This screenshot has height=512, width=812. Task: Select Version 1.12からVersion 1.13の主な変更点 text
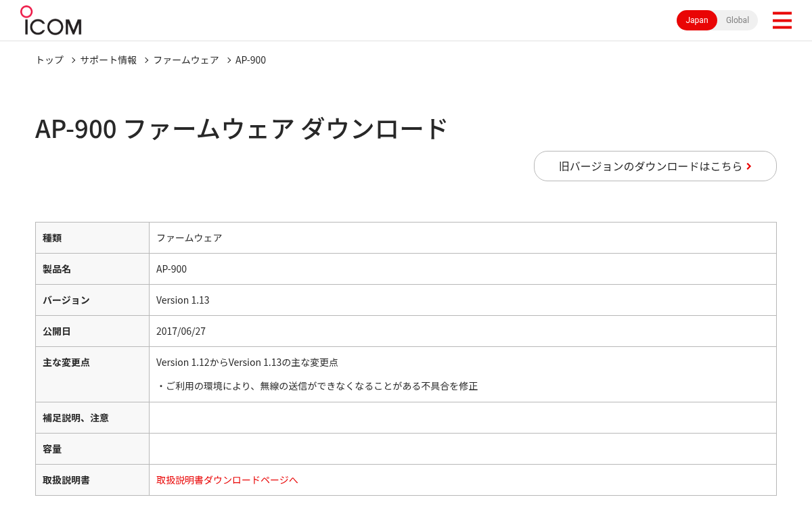point(247,363)
